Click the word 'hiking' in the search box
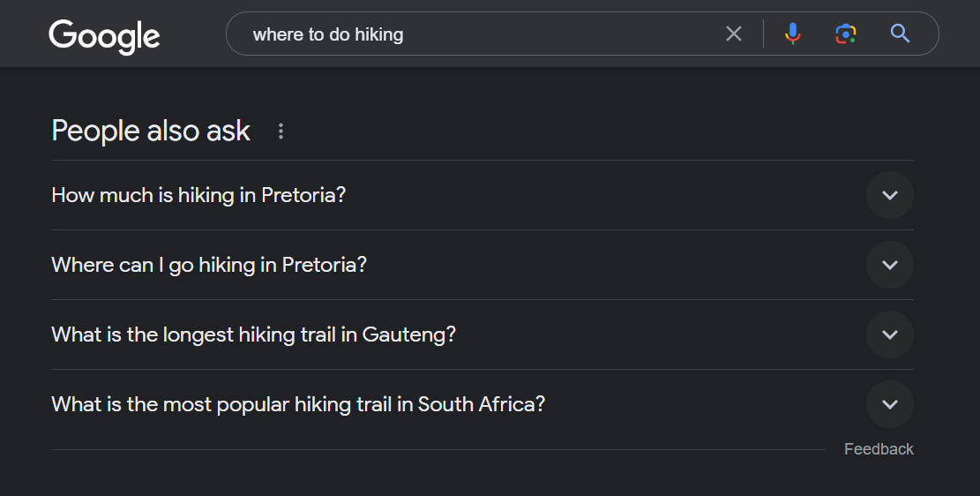 [378, 35]
